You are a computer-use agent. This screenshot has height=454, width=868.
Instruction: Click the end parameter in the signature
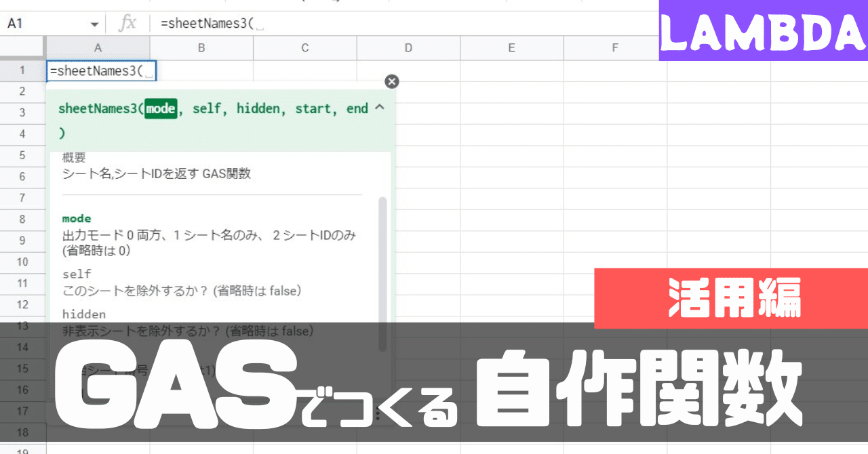pyautogui.click(x=357, y=108)
